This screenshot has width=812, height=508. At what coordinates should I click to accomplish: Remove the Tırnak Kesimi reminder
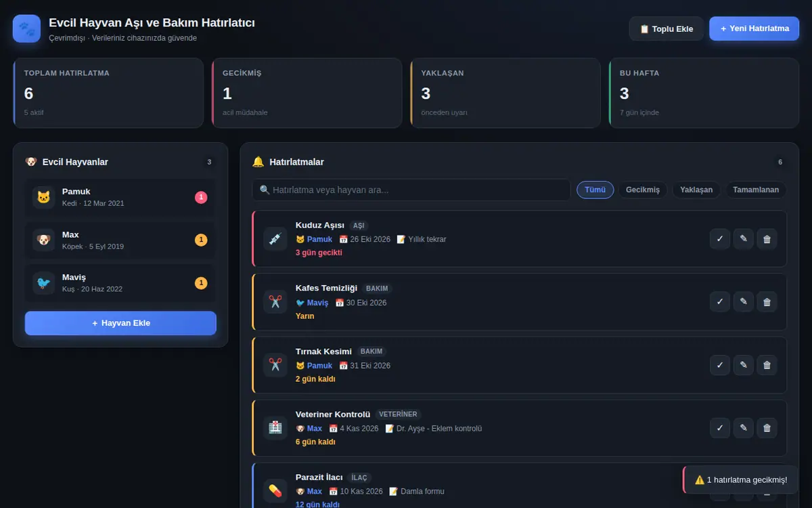pyautogui.click(x=767, y=365)
